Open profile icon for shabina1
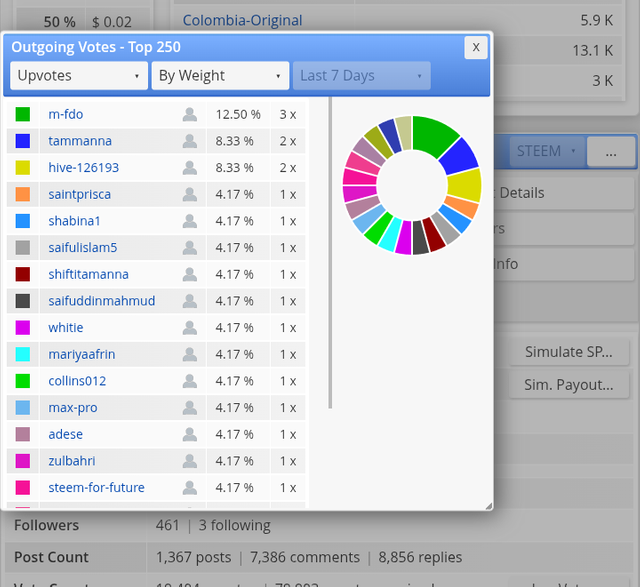Viewport: 640px width, 587px height. (x=190, y=221)
